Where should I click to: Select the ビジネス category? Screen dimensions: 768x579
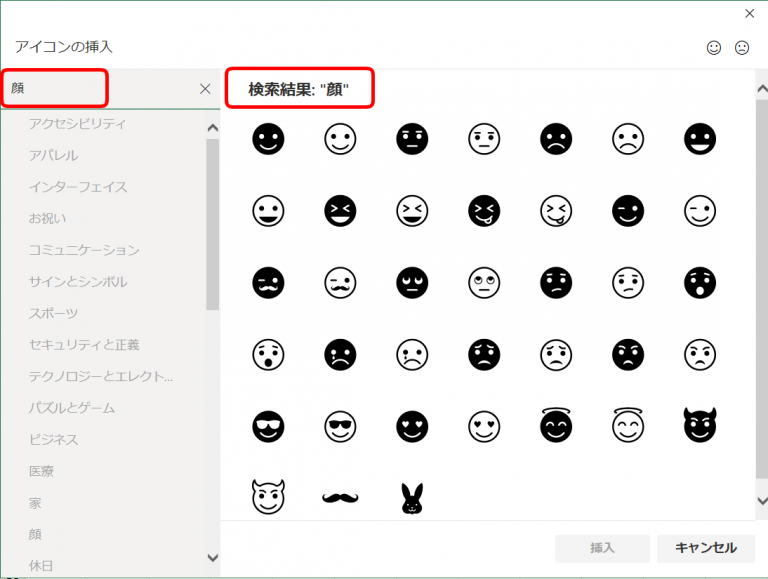[53, 439]
